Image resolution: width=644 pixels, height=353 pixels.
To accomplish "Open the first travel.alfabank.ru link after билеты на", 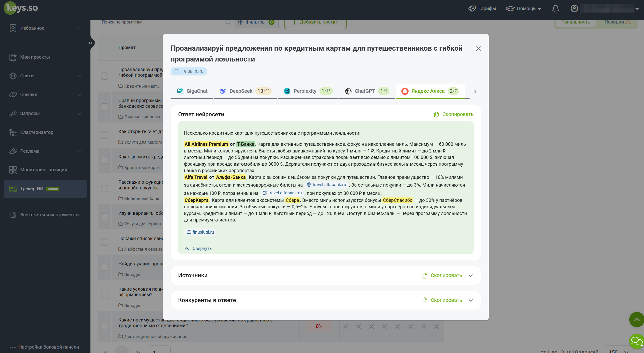I will (x=327, y=185).
